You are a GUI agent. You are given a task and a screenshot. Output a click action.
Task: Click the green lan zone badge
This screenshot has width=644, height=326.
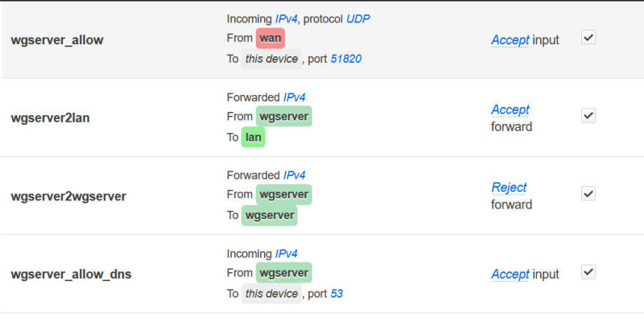click(254, 138)
